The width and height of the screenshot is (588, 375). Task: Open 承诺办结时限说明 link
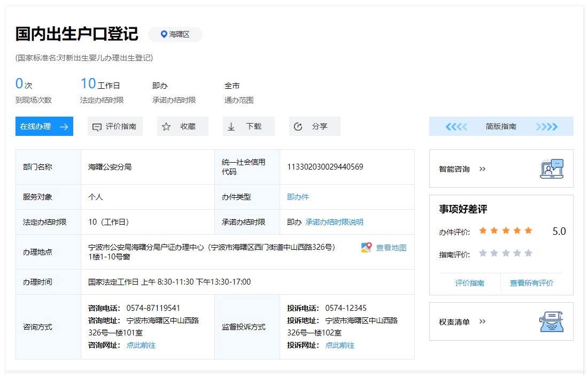[334, 222]
